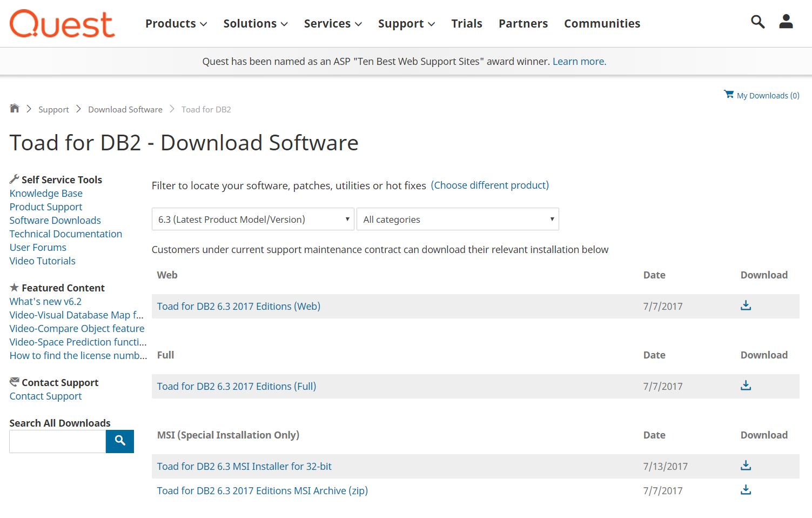Open Video-Space Prediction link

pyautogui.click(x=78, y=342)
